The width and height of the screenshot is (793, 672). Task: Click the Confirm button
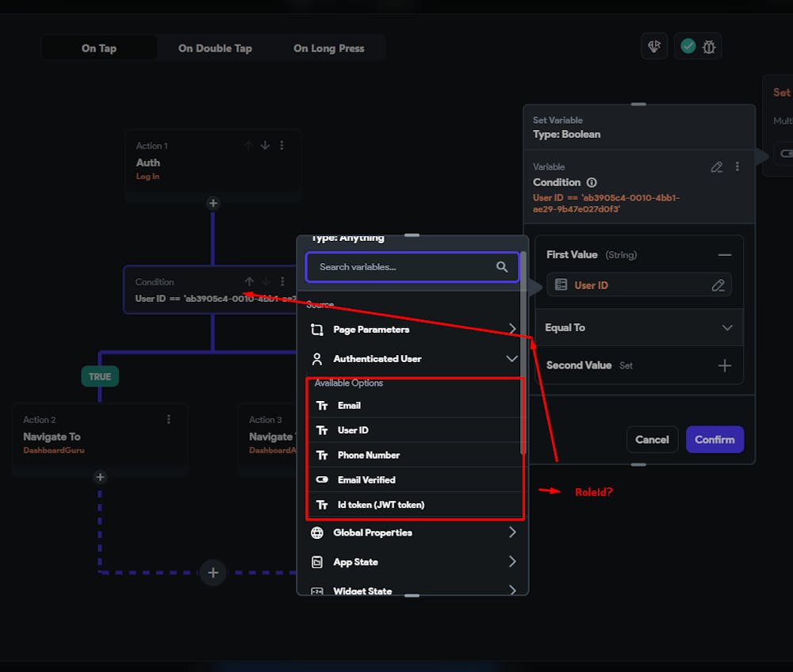coord(714,440)
